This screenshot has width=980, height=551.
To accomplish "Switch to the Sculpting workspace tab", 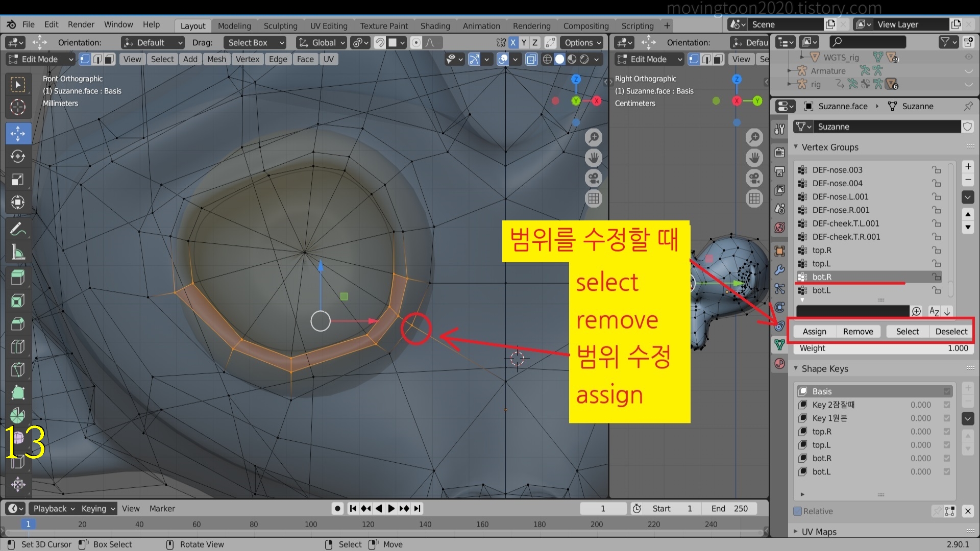I will [280, 26].
